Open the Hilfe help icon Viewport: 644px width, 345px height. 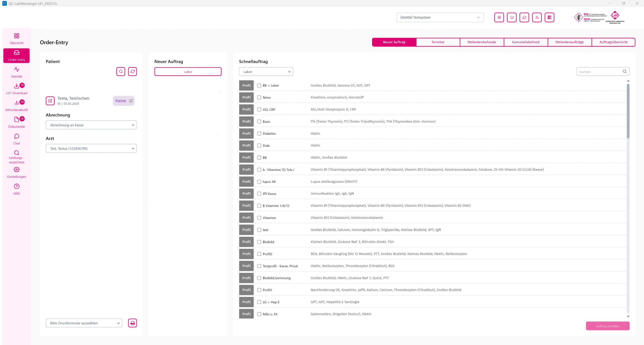[x=17, y=189]
